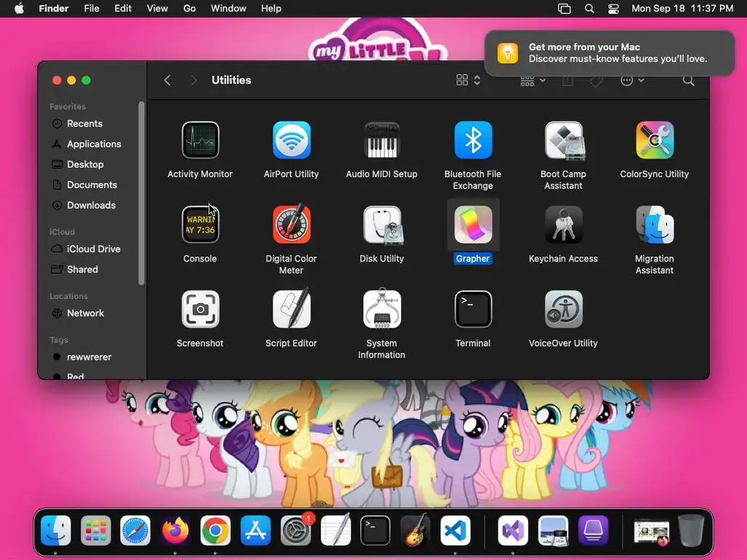Open Visual Studio from the Dock
Screen dimensions: 747x560
[x=513, y=530]
